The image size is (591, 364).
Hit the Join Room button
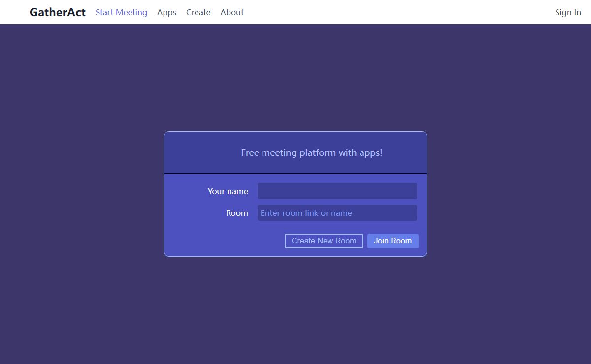click(393, 241)
